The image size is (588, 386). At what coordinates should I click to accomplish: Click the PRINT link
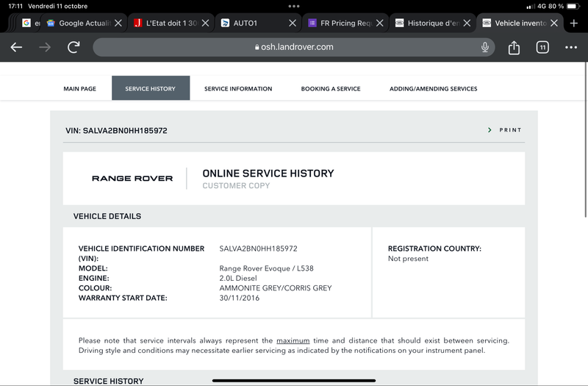510,130
